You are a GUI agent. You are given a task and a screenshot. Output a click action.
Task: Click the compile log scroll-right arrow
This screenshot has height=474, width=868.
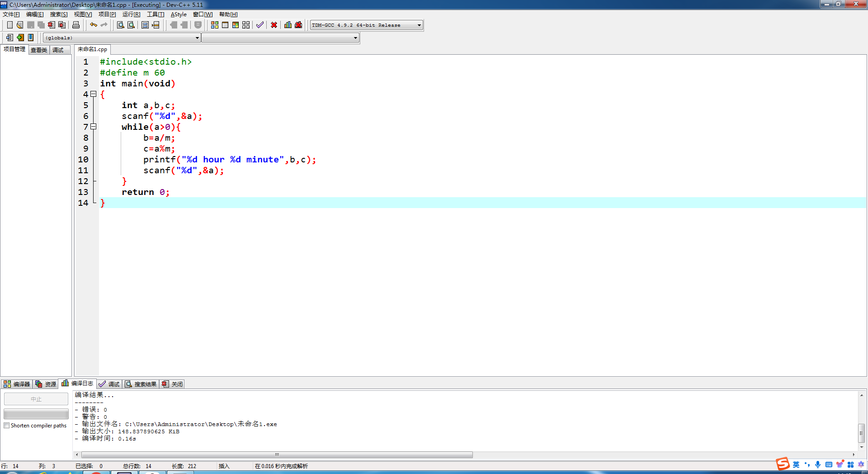coord(854,455)
